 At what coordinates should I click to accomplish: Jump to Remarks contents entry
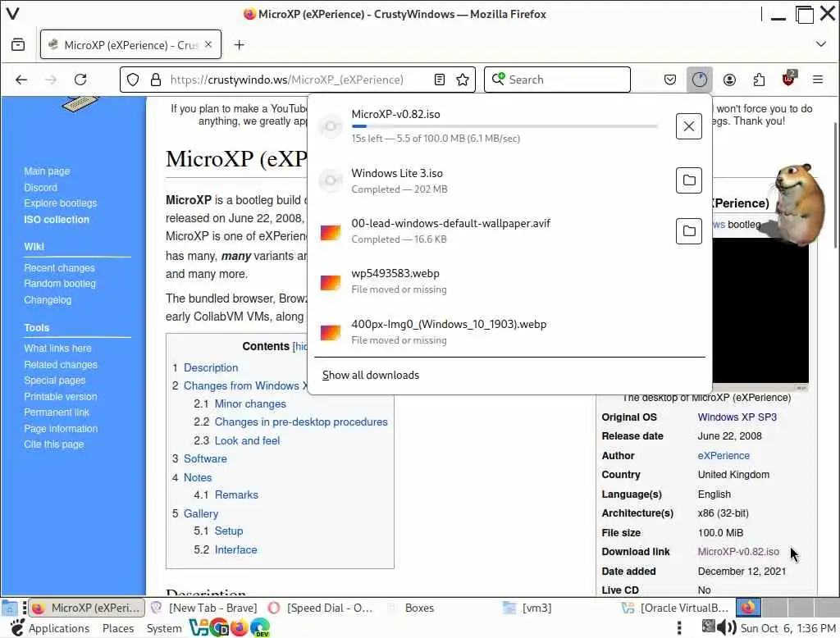(236, 495)
